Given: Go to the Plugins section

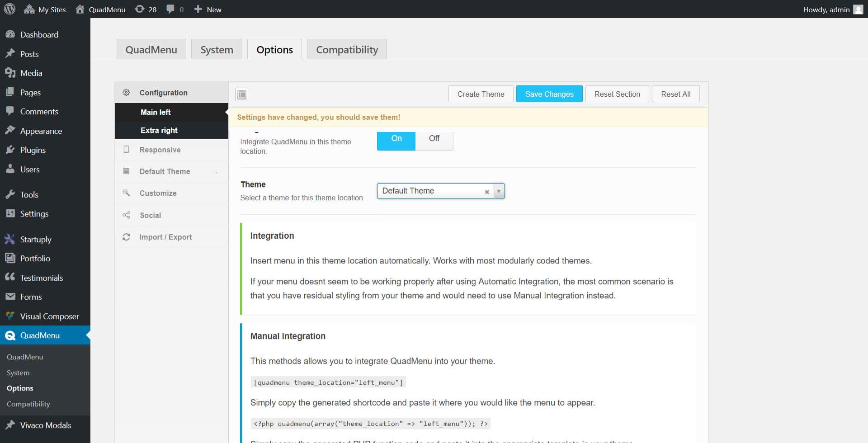Looking at the screenshot, I should pos(45,150).
